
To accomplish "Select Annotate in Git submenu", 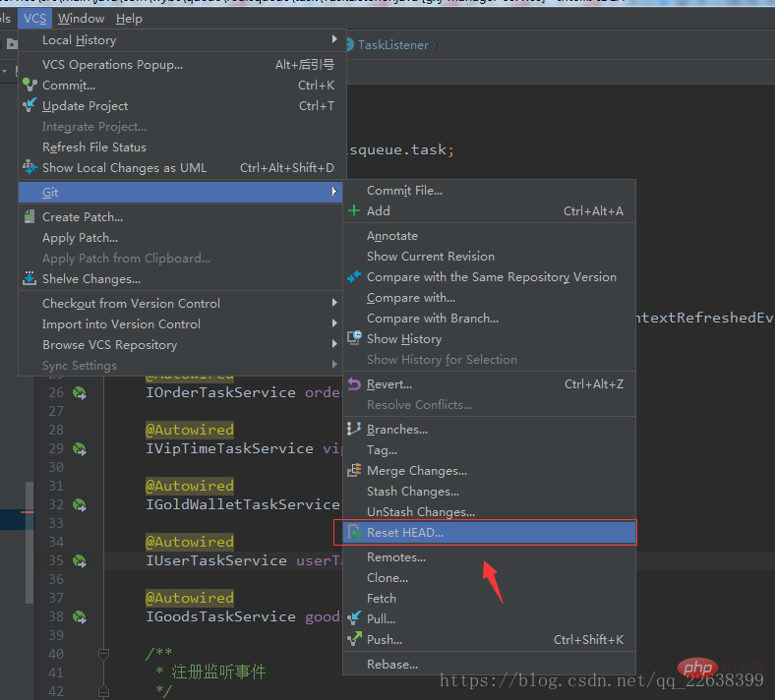I will coord(489,236).
